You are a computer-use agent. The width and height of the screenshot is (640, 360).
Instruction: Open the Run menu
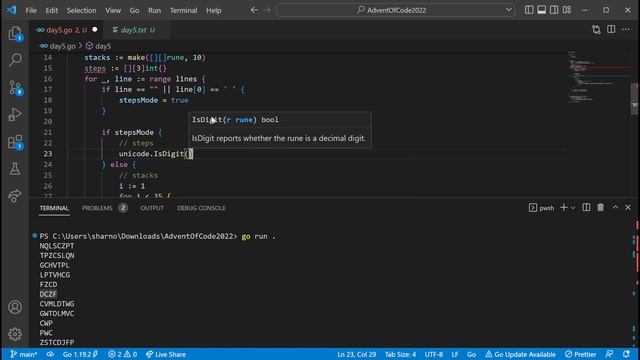[154, 11]
